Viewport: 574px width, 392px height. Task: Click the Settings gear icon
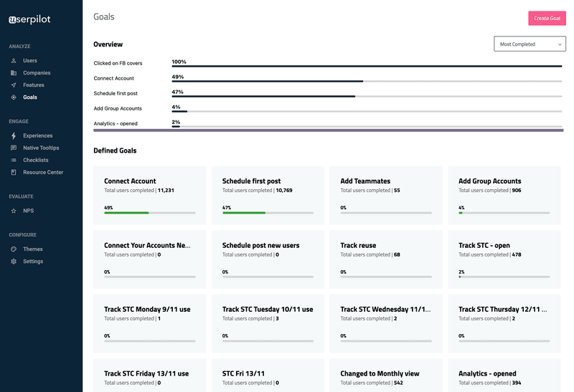[x=14, y=262]
